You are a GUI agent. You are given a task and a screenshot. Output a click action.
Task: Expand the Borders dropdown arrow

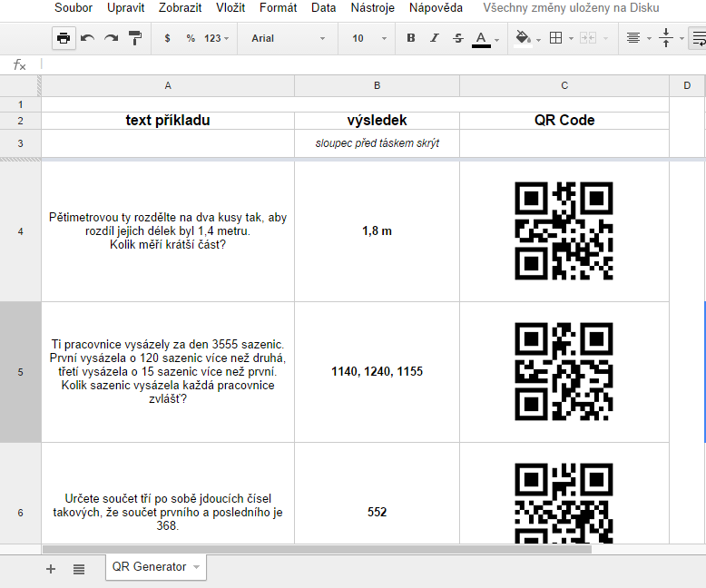click(x=571, y=39)
